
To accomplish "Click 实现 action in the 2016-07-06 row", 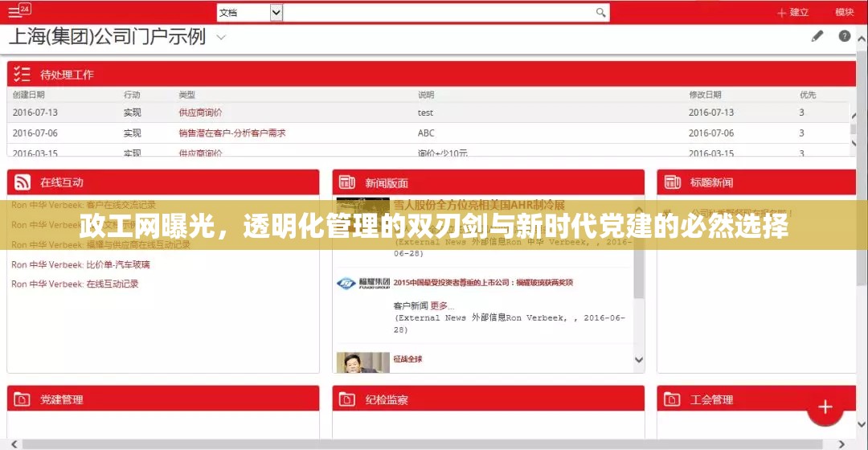I will coord(133,133).
